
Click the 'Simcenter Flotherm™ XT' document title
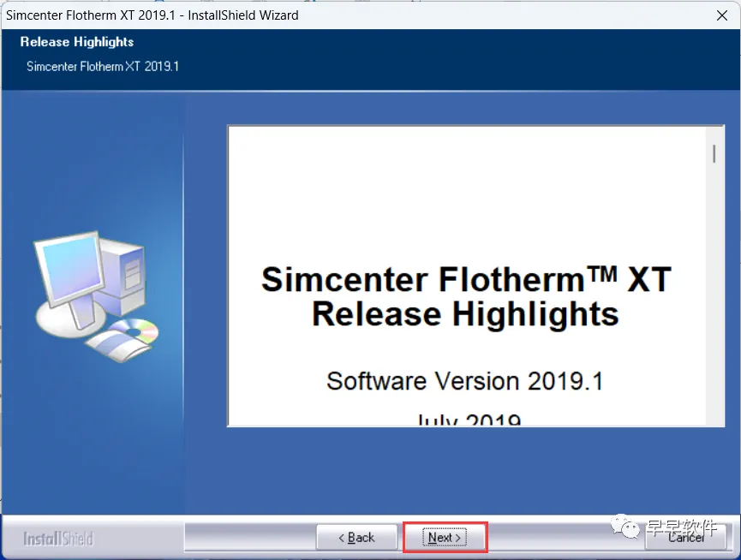click(466, 279)
